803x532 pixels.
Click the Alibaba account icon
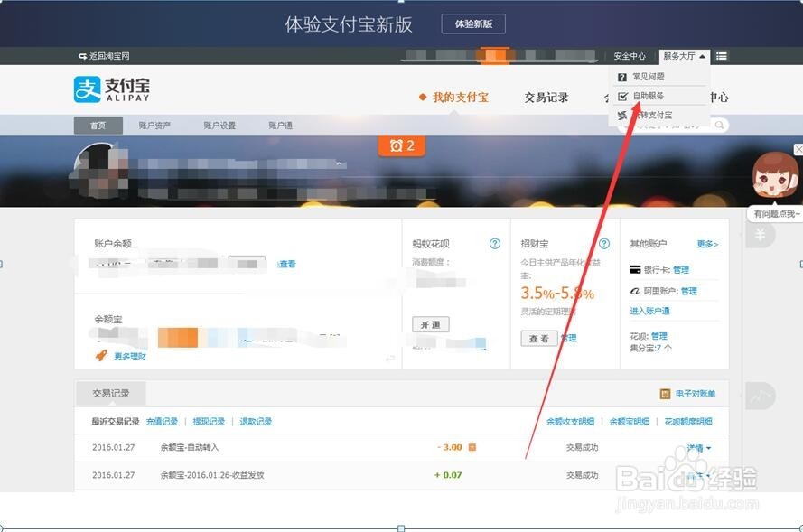click(x=635, y=291)
